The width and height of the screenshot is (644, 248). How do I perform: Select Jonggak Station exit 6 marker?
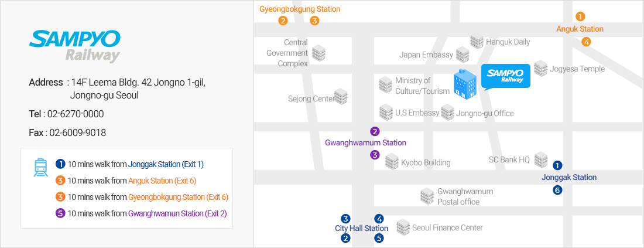click(557, 190)
